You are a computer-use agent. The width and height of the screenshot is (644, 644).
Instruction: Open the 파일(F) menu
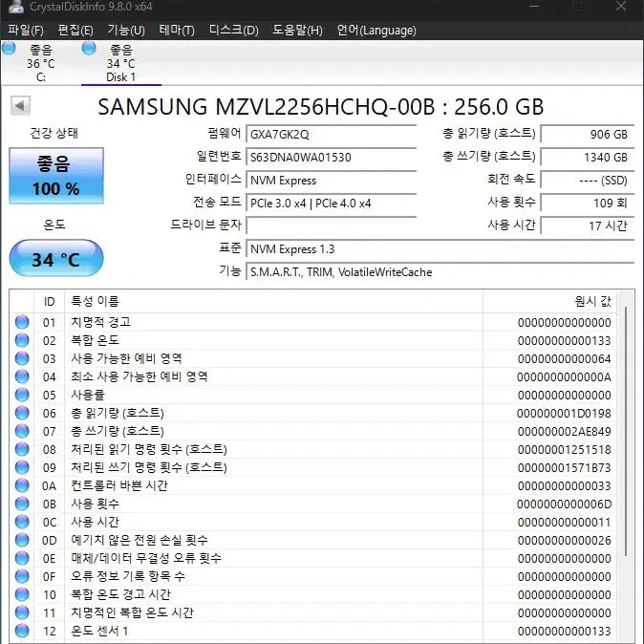click(26, 31)
